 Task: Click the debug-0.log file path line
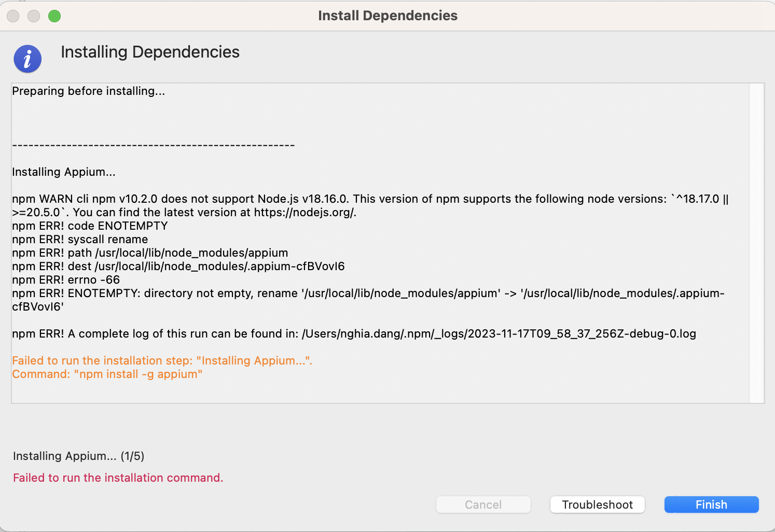(498, 334)
